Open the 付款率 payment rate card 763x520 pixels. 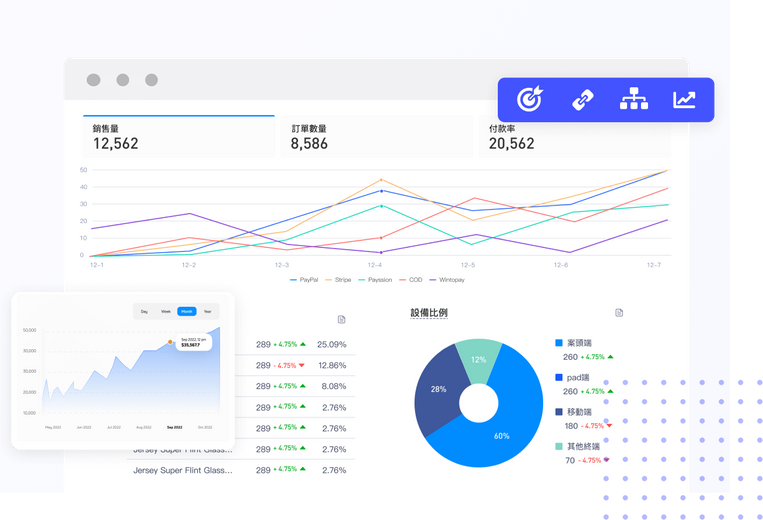(x=574, y=137)
